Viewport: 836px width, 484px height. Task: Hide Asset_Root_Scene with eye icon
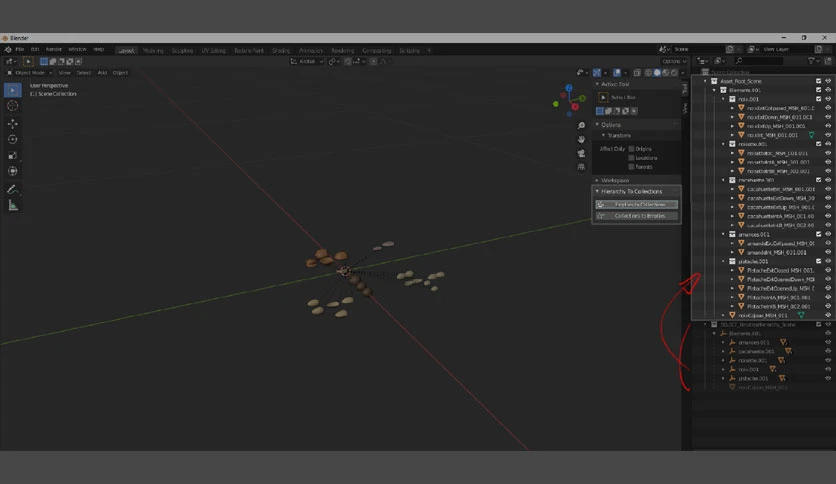[x=828, y=81]
